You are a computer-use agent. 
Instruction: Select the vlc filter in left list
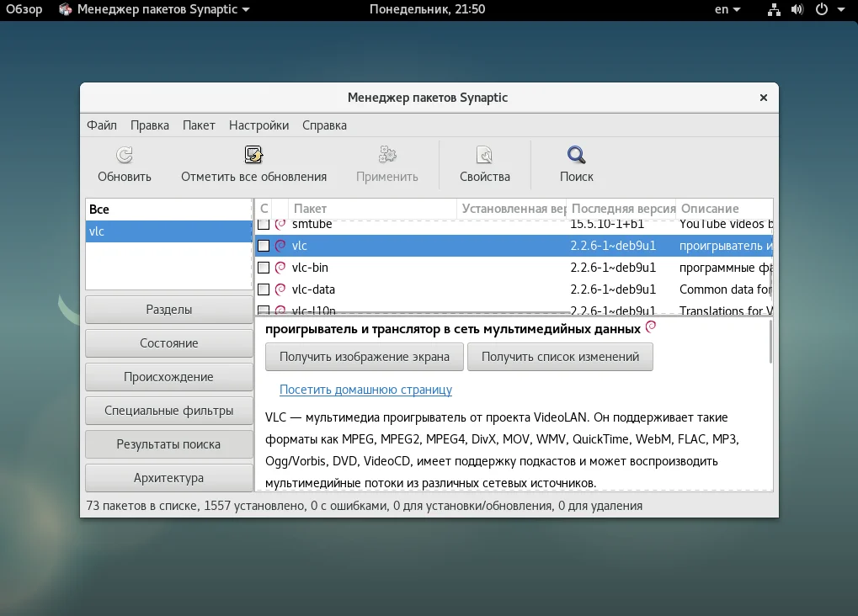pyautogui.click(x=168, y=231)
